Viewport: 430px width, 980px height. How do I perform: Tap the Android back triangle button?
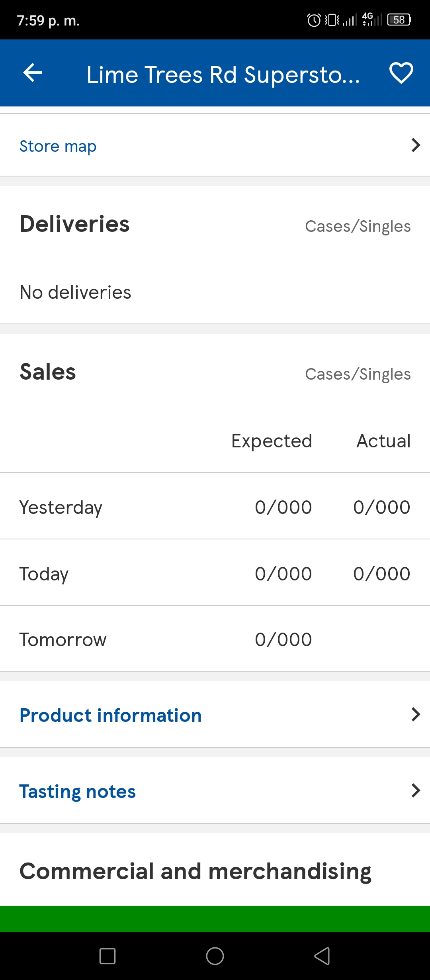[x=322, y=956]
